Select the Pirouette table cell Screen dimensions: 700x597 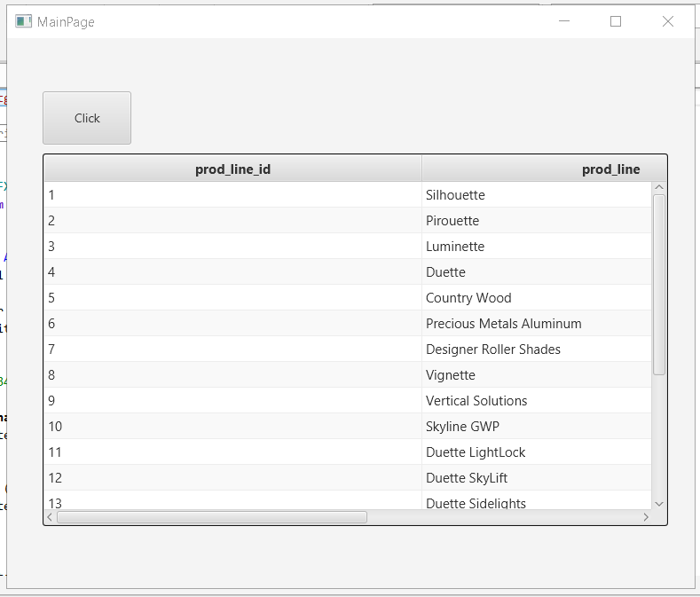coord(452,221)
